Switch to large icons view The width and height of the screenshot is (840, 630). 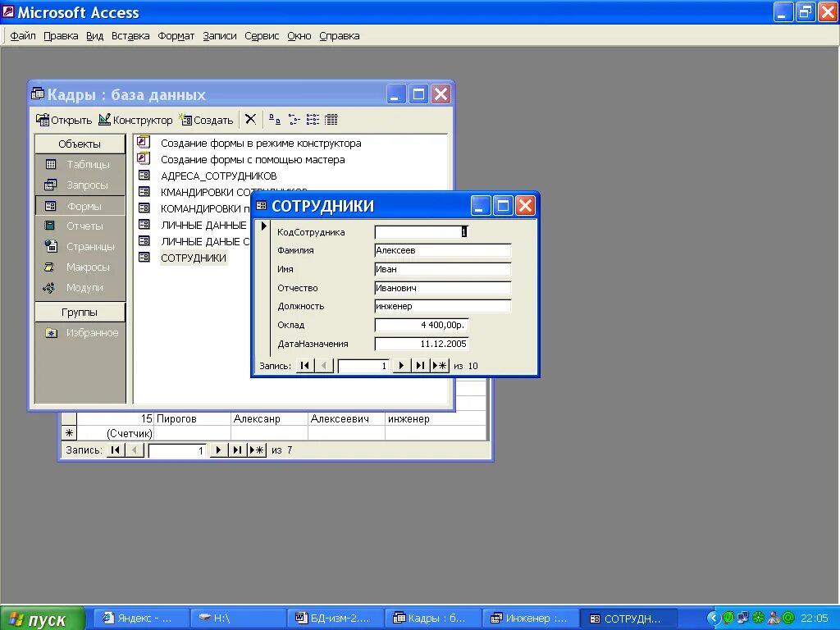(274, 120)
